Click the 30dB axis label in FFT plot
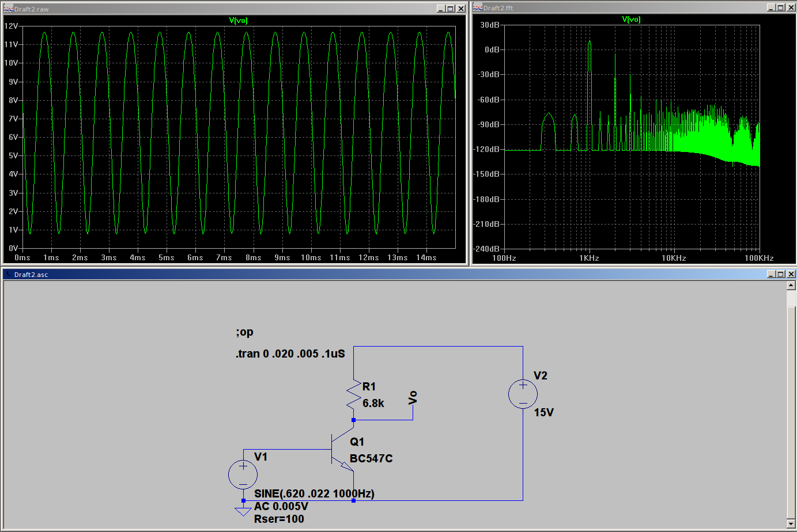The height and width of the screenshot is (532, 797). 490,25
